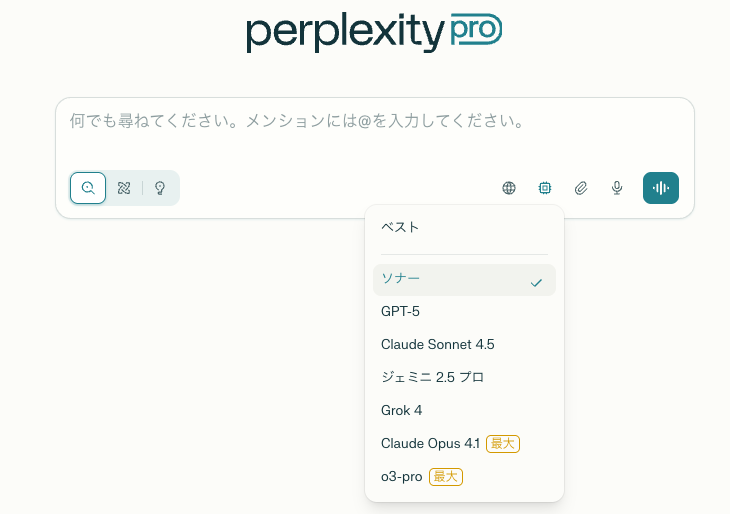Select the Search mode icon
Image resolution: width=730 pixels, height=514 pixels.
88,188
